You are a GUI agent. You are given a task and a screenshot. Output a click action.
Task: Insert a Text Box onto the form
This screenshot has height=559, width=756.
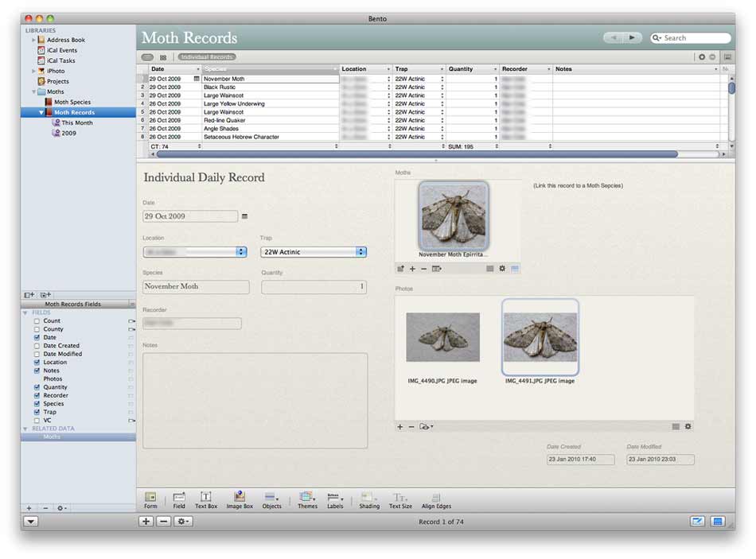pos(206,499)
